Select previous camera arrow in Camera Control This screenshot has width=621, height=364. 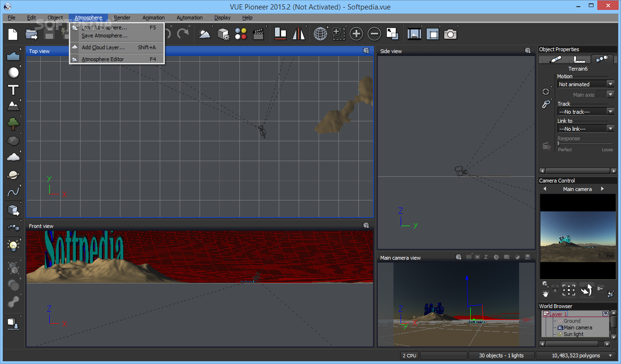coord(545,189)
